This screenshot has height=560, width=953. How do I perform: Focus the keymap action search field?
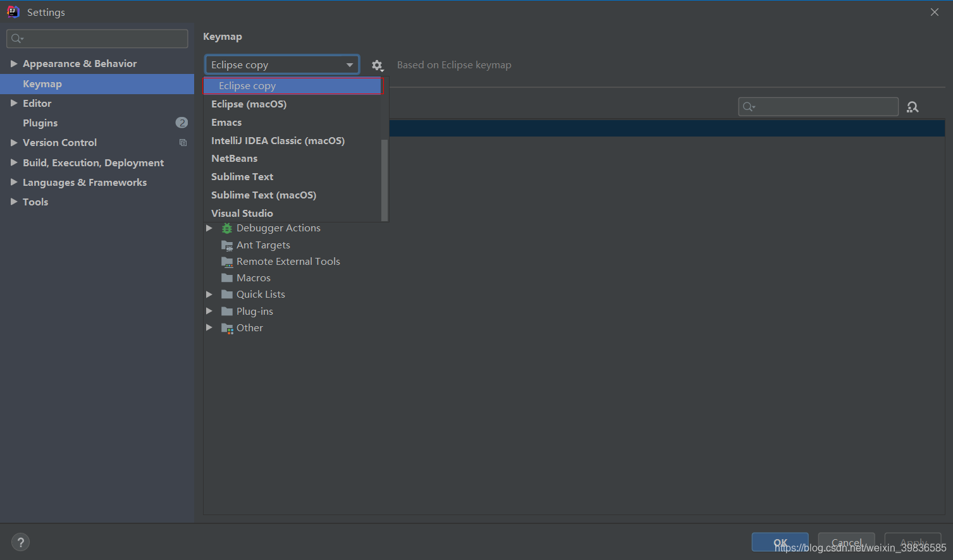(x=818, y=107)
